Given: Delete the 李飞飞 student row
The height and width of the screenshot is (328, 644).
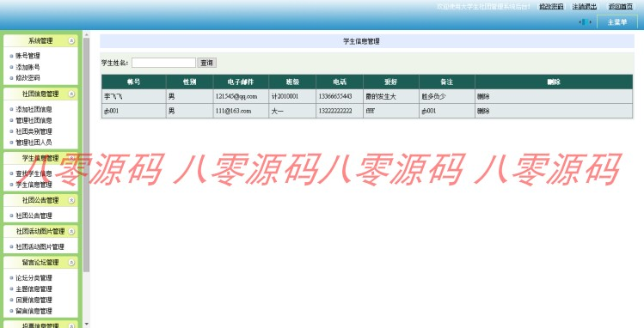Looking at the screenshot, I should tap(483, 97).
